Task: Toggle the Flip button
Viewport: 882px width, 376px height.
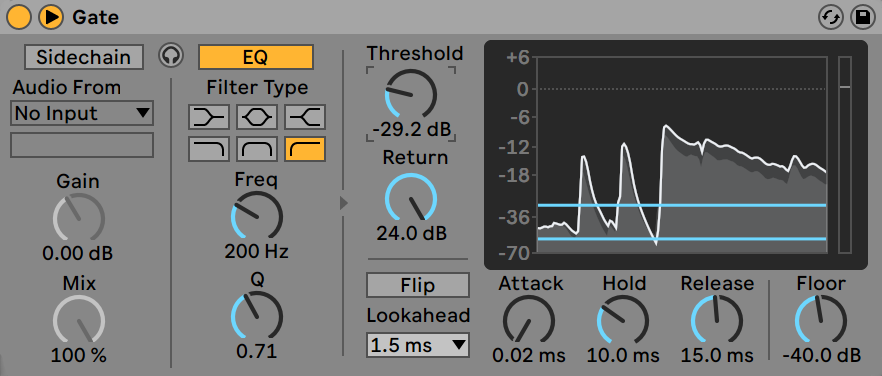Action: click(x=417, y=285)
